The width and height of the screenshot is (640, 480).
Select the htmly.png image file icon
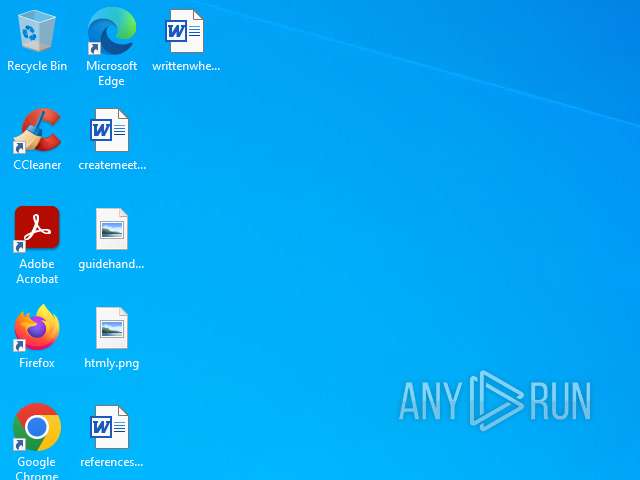[x=111, y=328]
